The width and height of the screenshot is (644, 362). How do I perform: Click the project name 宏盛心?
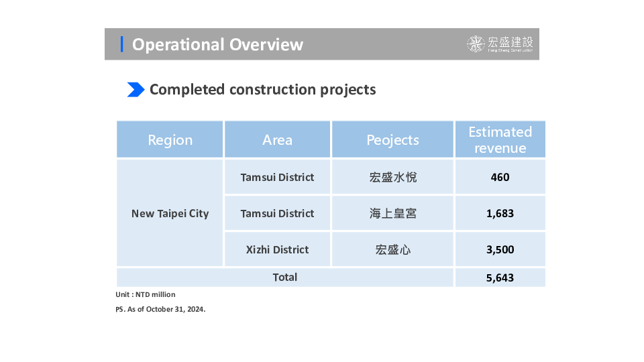click(393, 249)
